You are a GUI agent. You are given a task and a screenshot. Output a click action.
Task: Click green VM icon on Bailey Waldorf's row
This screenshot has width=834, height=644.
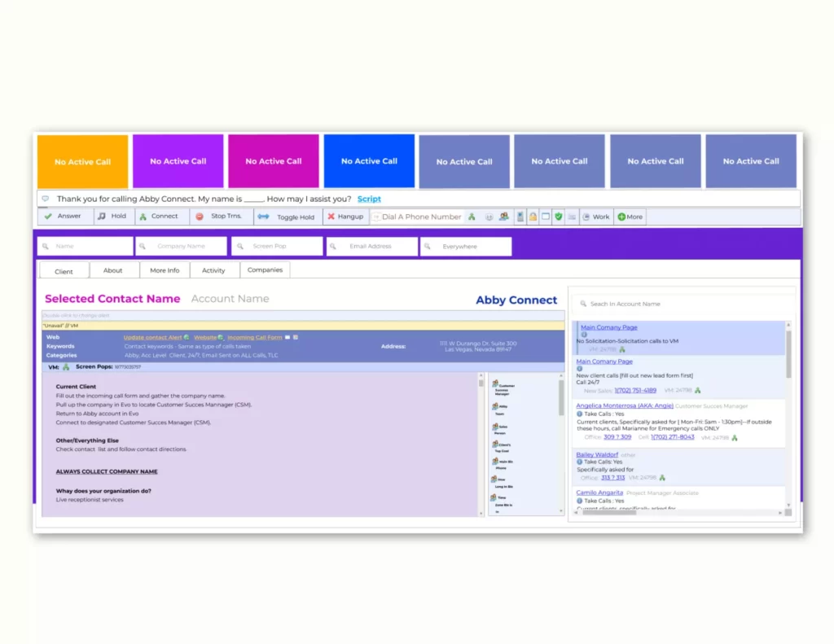tap(662, 478)
